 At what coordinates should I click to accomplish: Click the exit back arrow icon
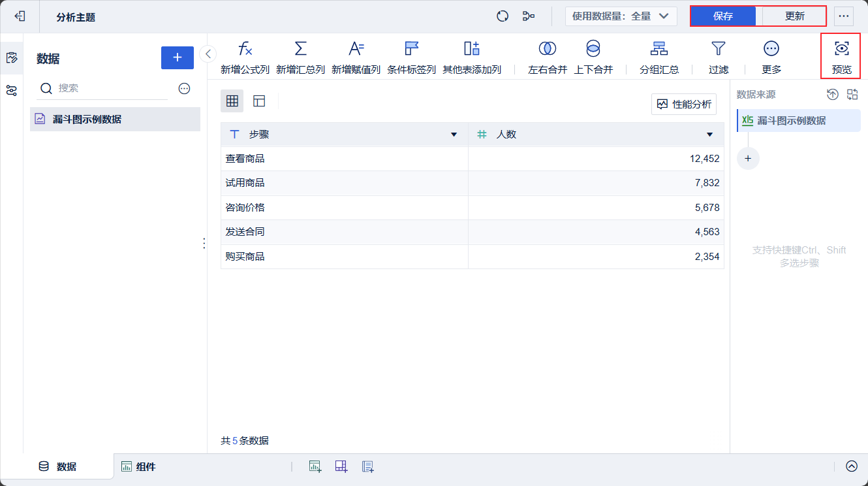tap(20, 16)
